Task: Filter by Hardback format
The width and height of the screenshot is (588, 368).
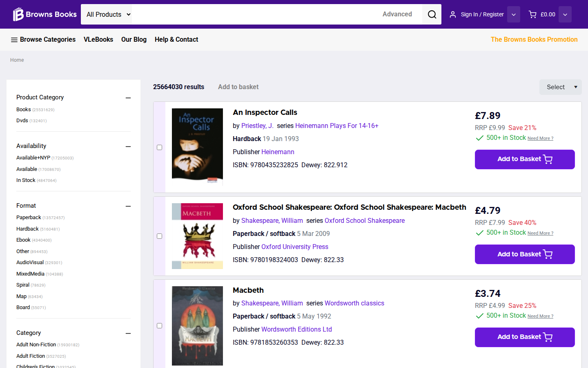Action: [x=27, y=229]
